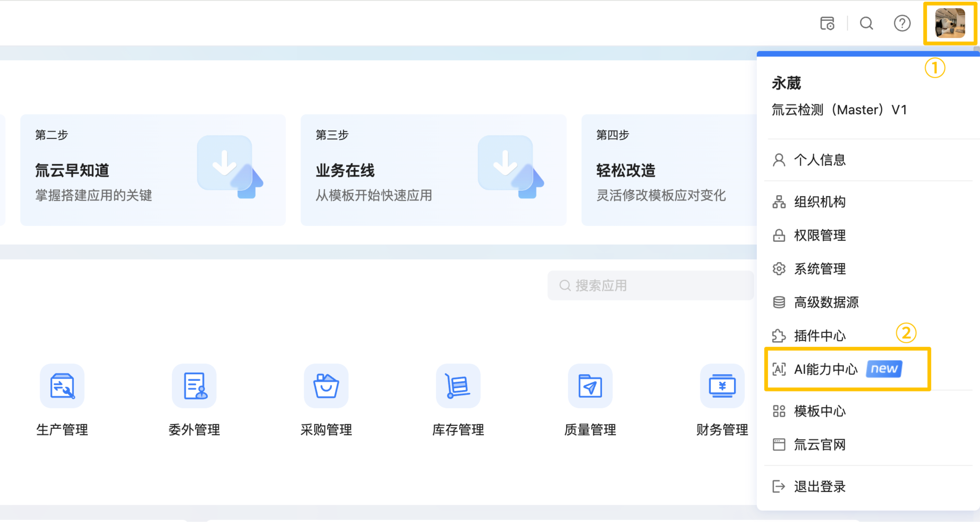Click the calendar settings icon in header
Image resolution: width=980 pixels, height=522 pixels.
coord(827,23)
